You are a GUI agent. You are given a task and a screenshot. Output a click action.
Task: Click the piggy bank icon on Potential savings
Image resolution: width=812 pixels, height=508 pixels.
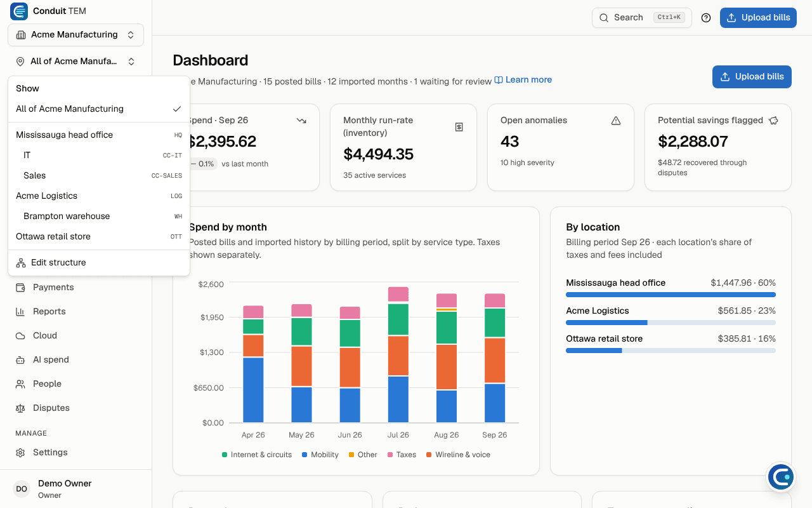coord(773,120)
